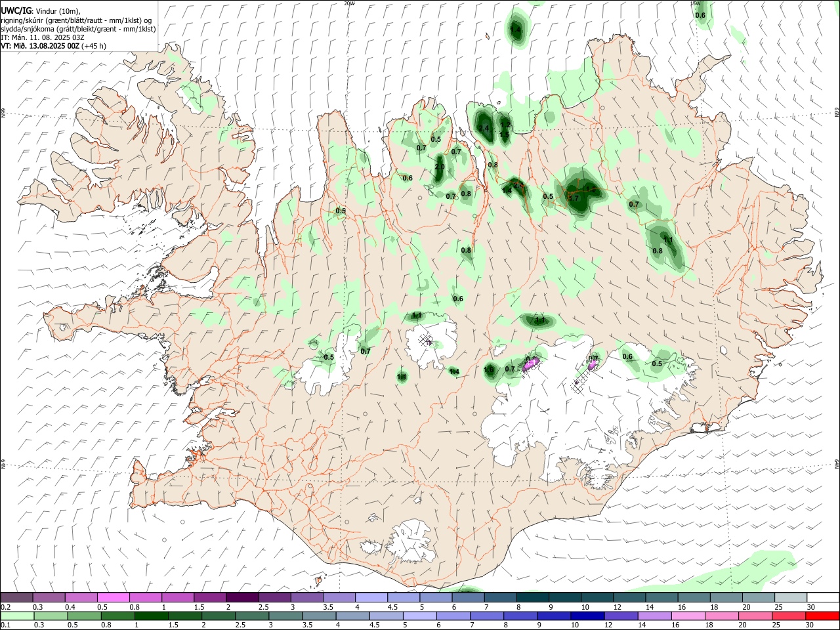The width and height of the screenshot is (840, 630).
Task: Click the 2.4 precipitation value on the map
Action: coord(485,128)
